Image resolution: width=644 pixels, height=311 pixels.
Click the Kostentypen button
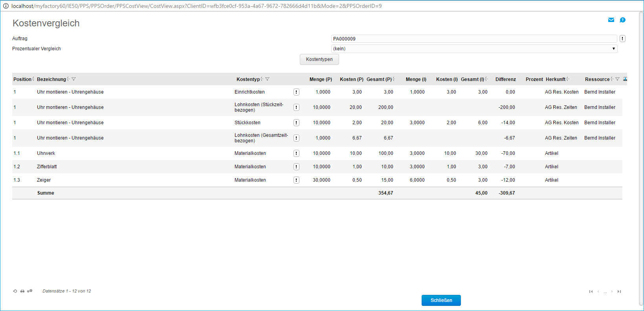pyautogui.click(x=319, y=59)
